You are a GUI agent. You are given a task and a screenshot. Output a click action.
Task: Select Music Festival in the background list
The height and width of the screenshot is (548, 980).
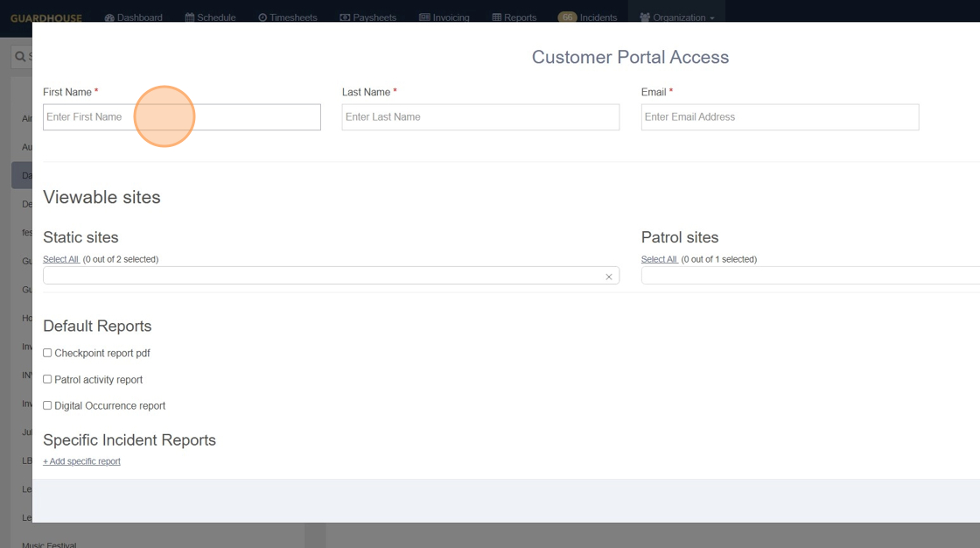[49, 544]
